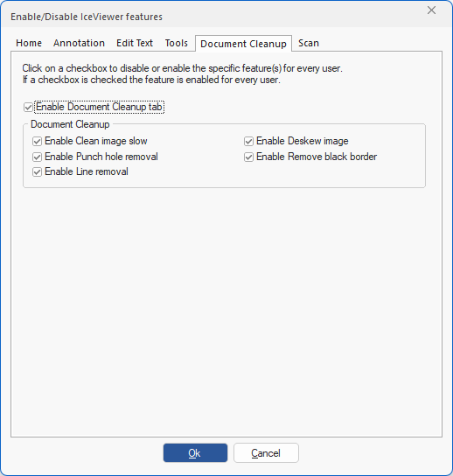Open the Annotation tab
This screenshot has height=476, width=453.
(x=80, y=43)
